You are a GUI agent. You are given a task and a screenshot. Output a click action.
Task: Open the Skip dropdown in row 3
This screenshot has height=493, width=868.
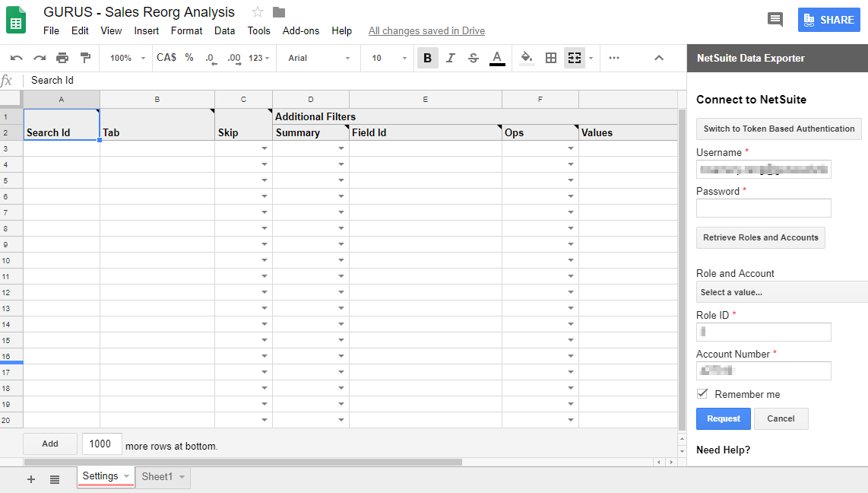click(264, 148)
